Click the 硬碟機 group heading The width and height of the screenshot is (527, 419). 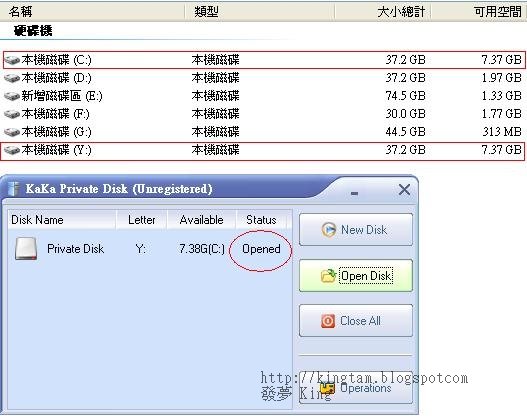tap(33, 31)
